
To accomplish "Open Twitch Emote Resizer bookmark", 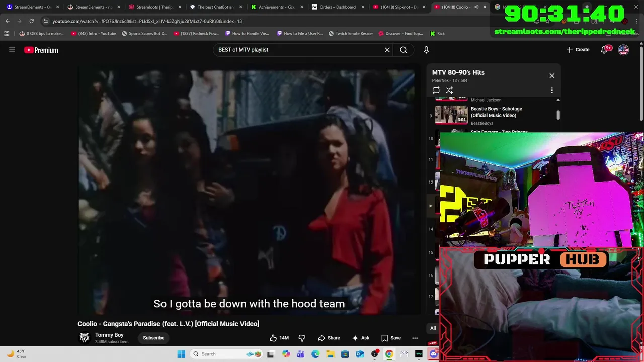I will pos(351,34).
